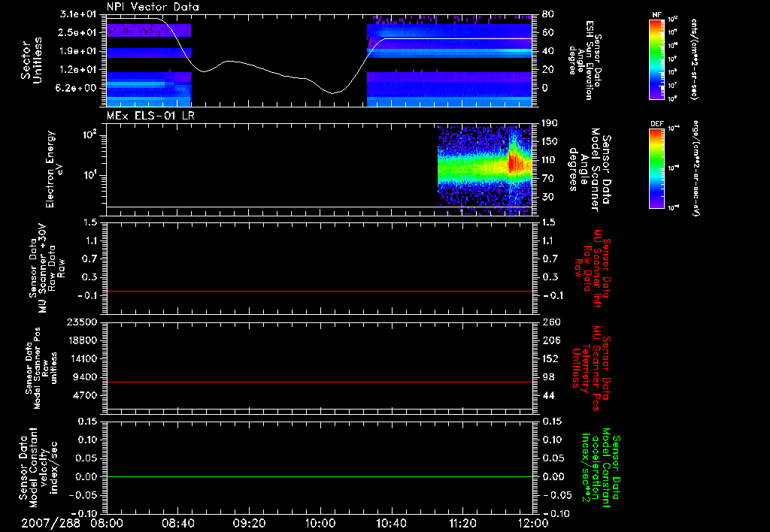Screen dimensions: 770x532
Task: Click the MEx ELS-01 LR panel title
Action: pyautogui.click(x=150, y=116)
